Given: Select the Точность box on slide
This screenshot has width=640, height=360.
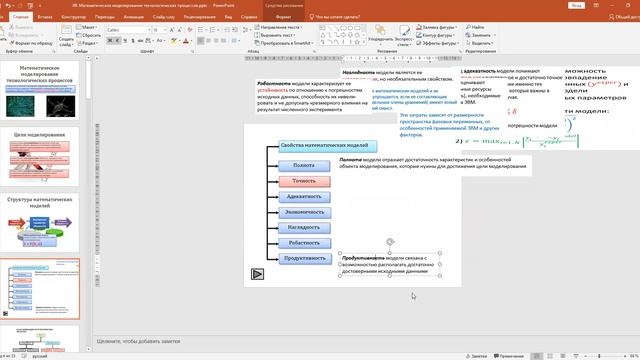Looking at the screenshot, I should pyautogui.click(x=304, y=181).
